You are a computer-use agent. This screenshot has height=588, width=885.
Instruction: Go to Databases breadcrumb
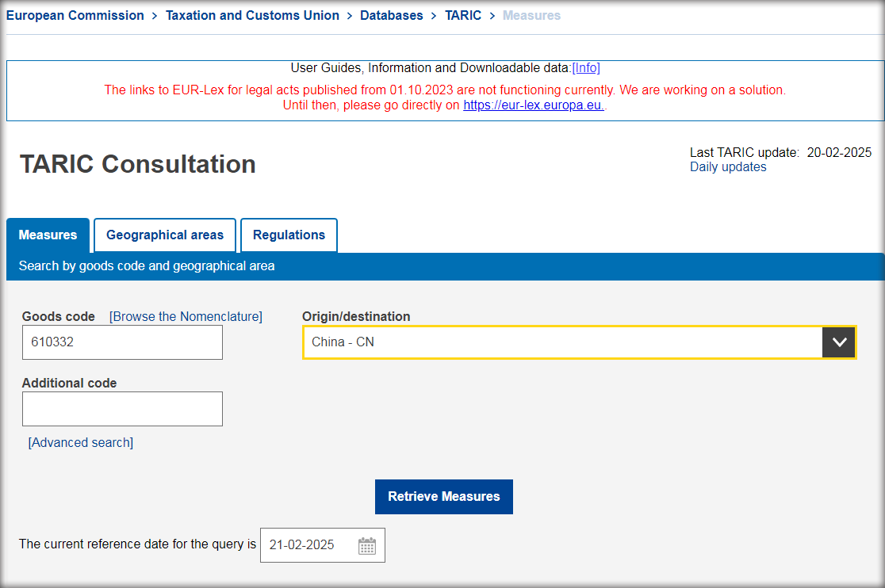click(x=392, y=16)
